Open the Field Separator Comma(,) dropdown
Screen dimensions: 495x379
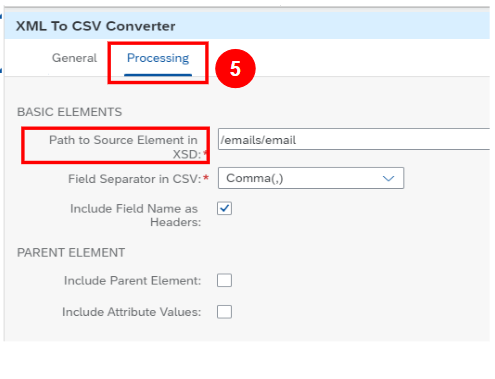tap(311, 178)
